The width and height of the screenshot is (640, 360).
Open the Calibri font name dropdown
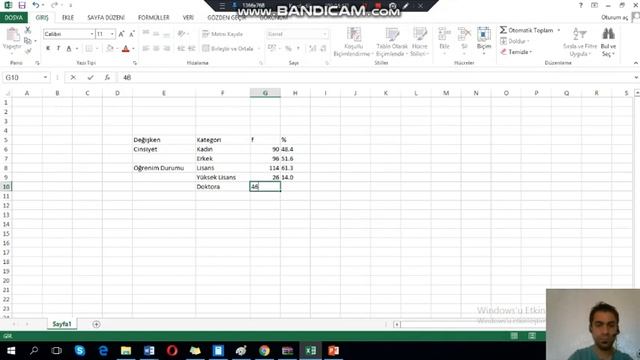coord(92,34)
